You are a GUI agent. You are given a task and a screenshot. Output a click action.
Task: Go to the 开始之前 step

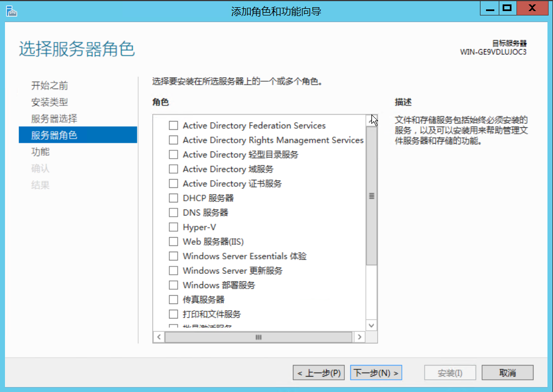[49, 85]
